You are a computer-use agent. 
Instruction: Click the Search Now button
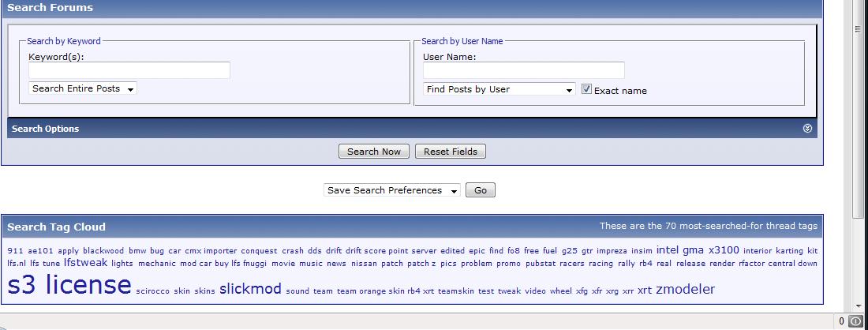[374, 152]
